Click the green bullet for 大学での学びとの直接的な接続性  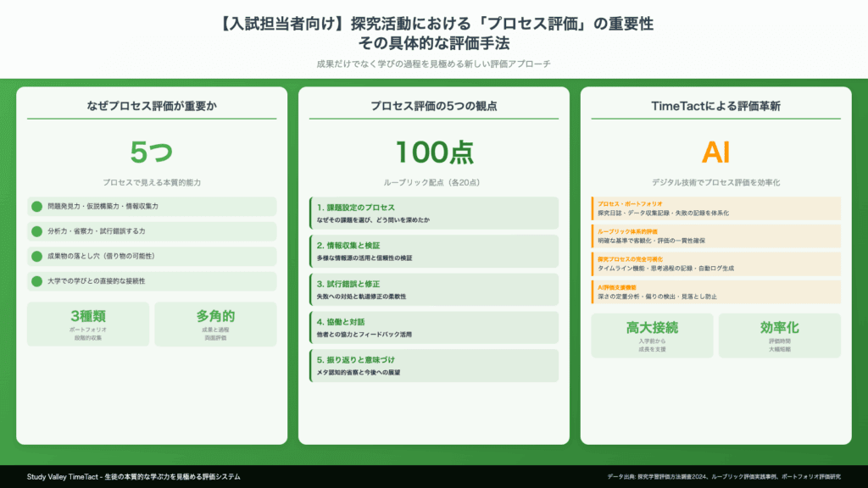[36, 281]
